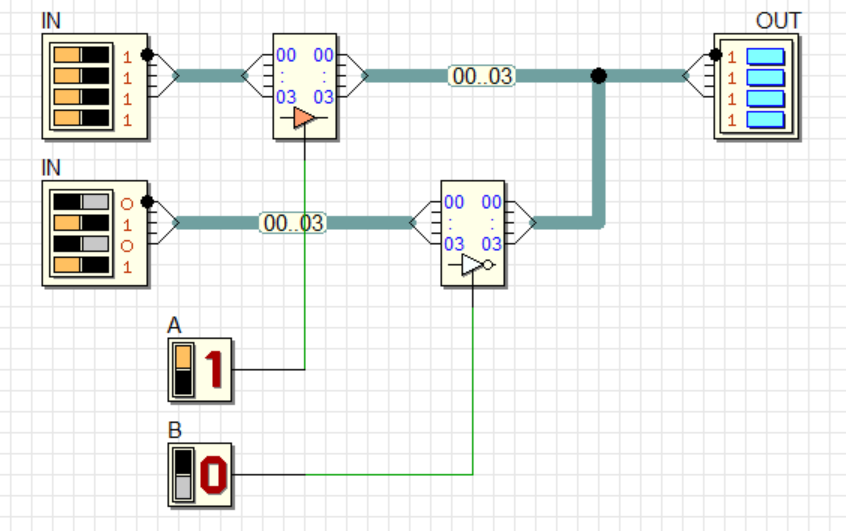This screenshot has height=531, width=846.
Task: Select the bus splitter on lower IN block output
Action: (163, 222)
